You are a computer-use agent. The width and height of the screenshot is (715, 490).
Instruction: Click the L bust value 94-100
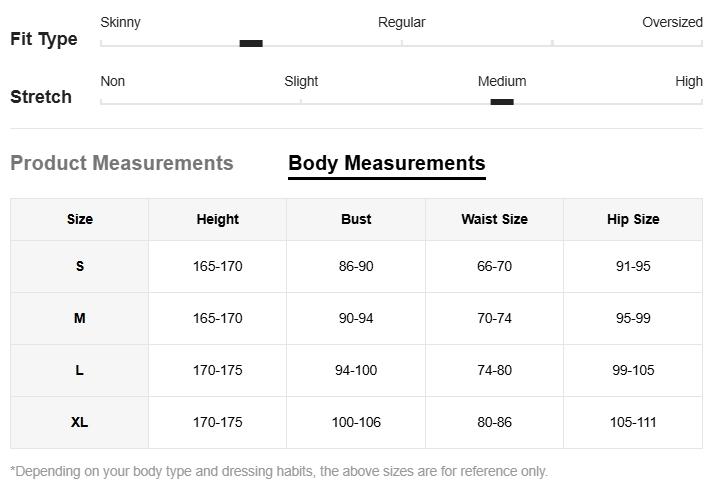356,370
